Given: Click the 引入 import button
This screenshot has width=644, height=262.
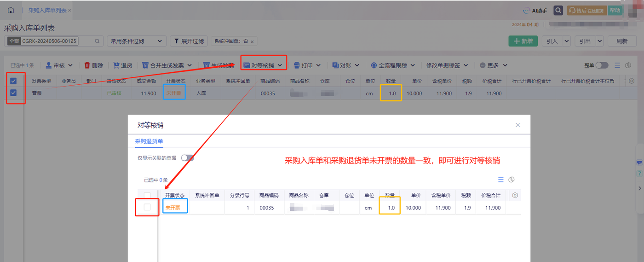Looking at the screenshot, I should [x=552, y=41].
